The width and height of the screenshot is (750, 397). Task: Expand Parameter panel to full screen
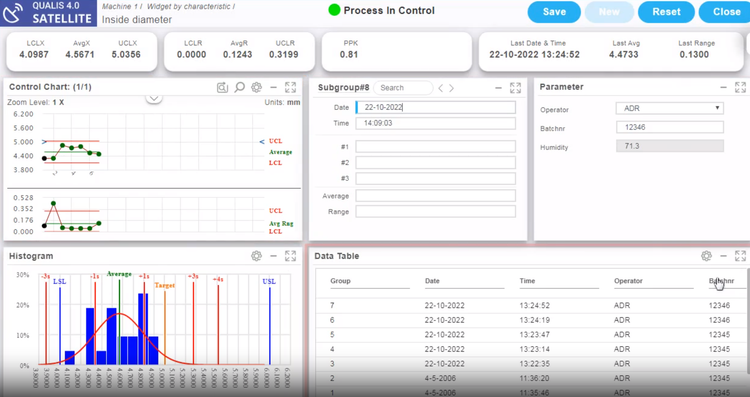point(740,88)
